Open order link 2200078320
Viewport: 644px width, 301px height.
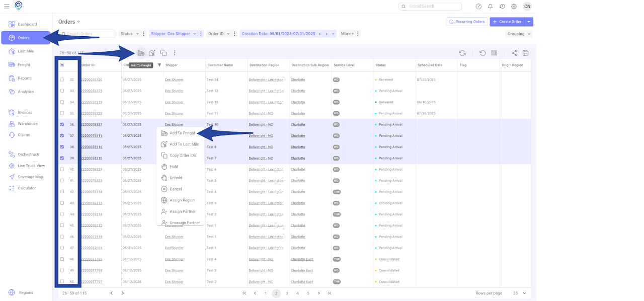(92, 80)
